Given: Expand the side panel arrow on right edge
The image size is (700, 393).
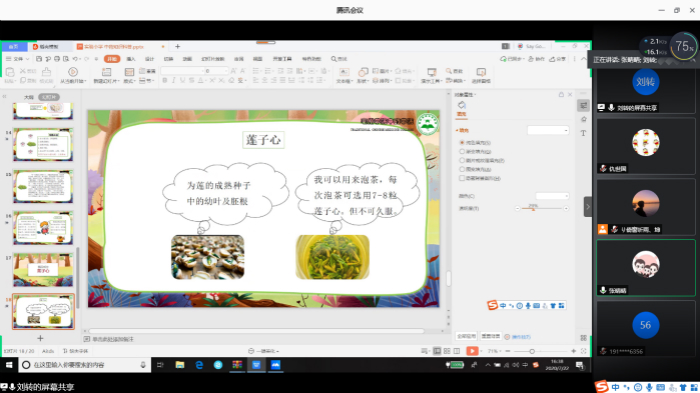Looking at the screenshot, I should pos(588,207).
